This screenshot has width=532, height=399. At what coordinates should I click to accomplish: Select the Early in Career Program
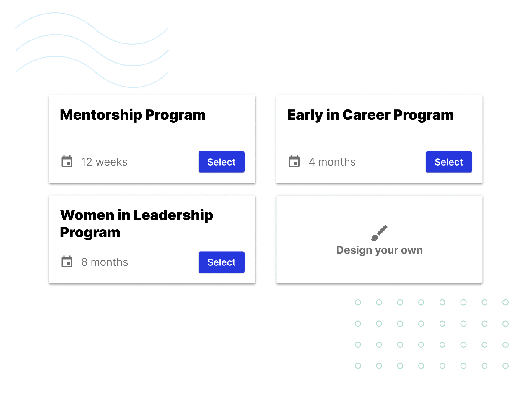(x=448, y=162)
